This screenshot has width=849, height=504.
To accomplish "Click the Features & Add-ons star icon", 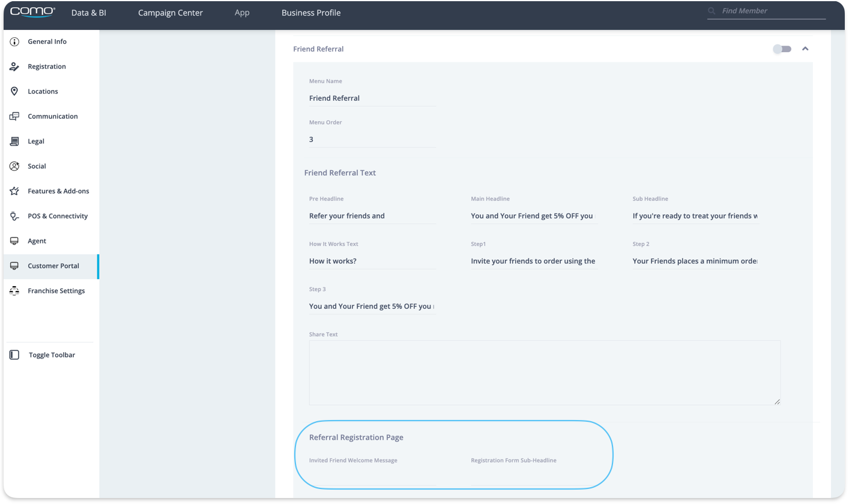I will pyautogui.click(x=14, y=191).
